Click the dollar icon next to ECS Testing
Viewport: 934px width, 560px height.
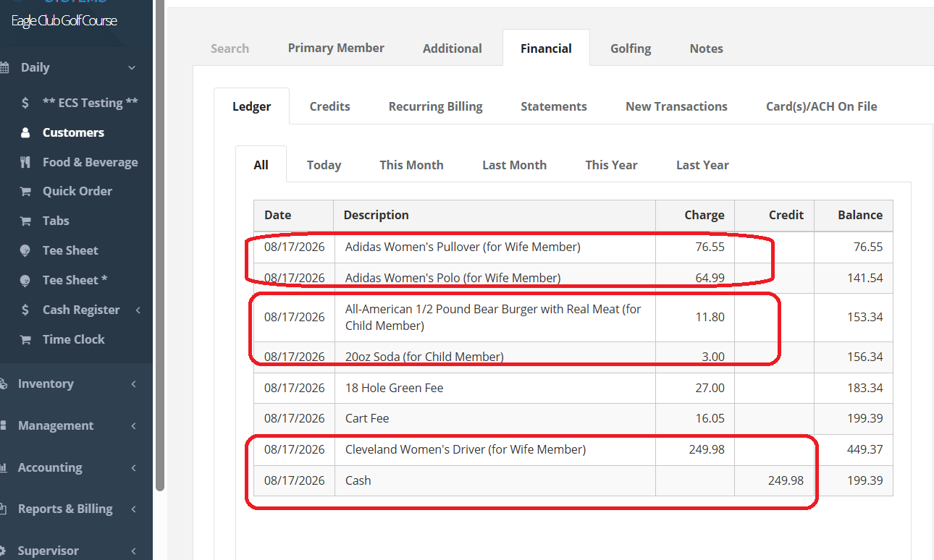(25, 103)
